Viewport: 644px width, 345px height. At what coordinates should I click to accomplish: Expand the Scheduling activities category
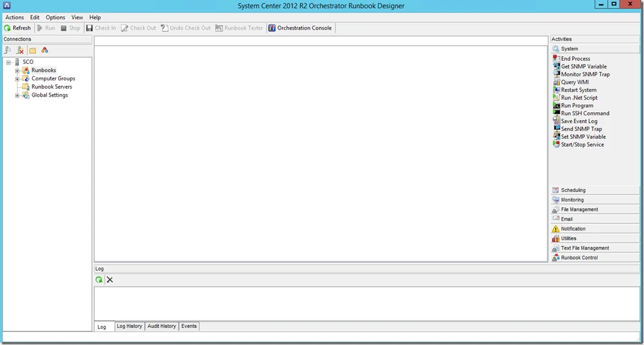tap(595, 191)
